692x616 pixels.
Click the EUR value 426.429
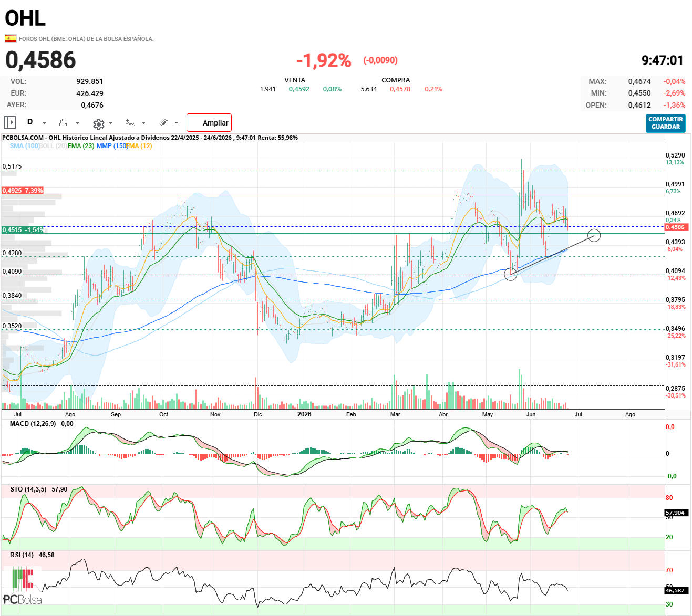pyautogui.click(x=90, y=93)
